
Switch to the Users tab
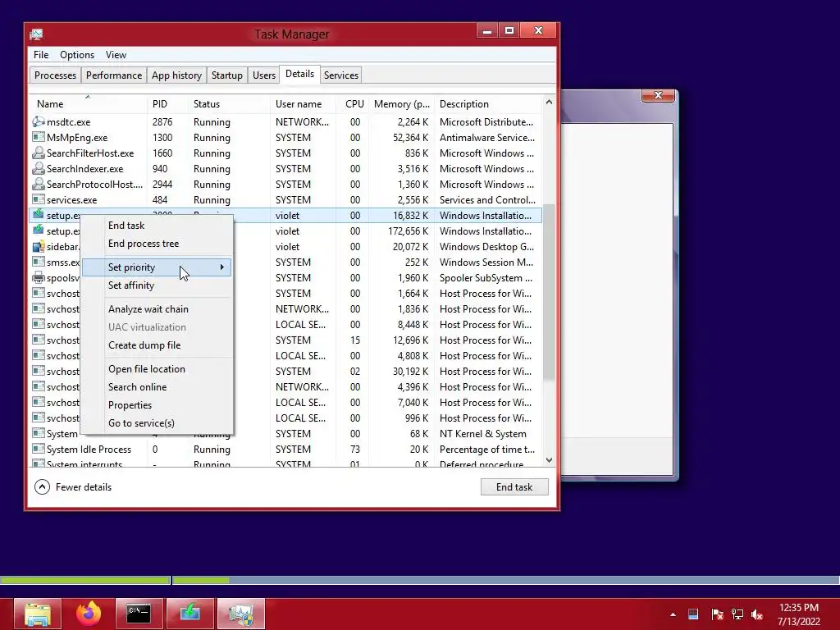click(x=263, y=75)
